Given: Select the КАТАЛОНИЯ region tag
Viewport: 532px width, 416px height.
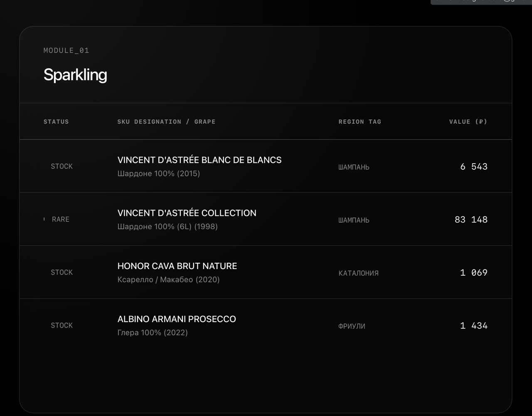Looking at the screenshot, I should pyautogui.click(x=358, y=273).
